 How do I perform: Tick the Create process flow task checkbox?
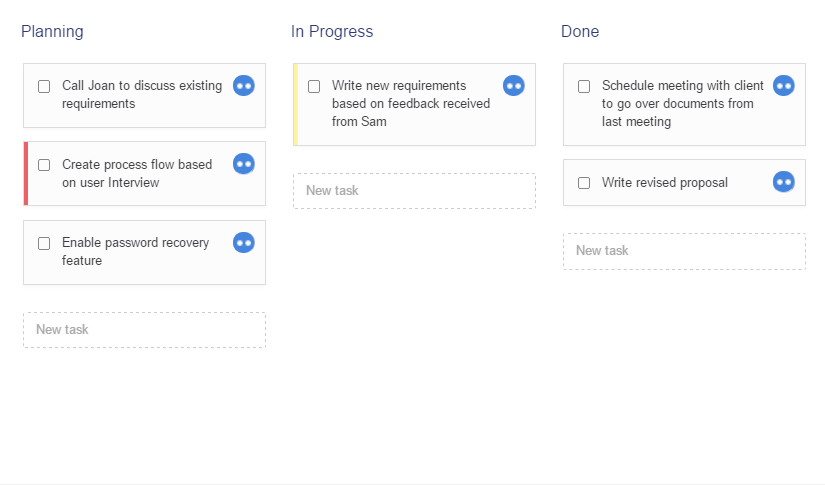[x=44, y=165]
